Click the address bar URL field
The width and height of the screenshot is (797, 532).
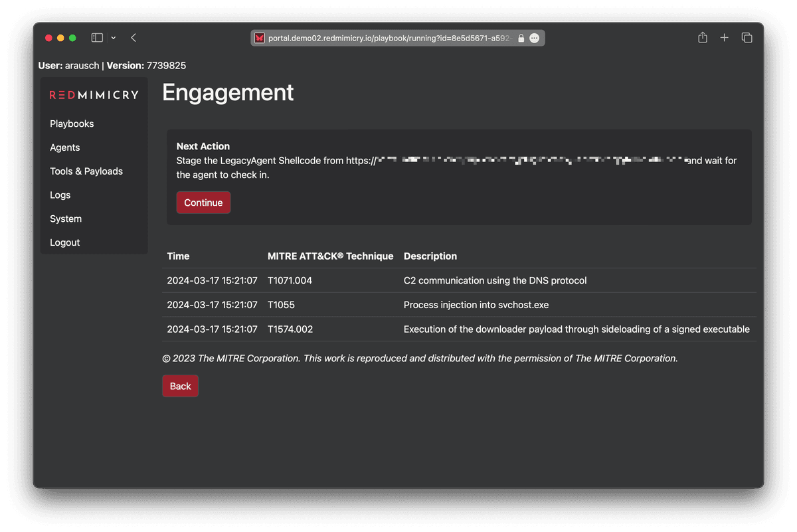point(398,39)
